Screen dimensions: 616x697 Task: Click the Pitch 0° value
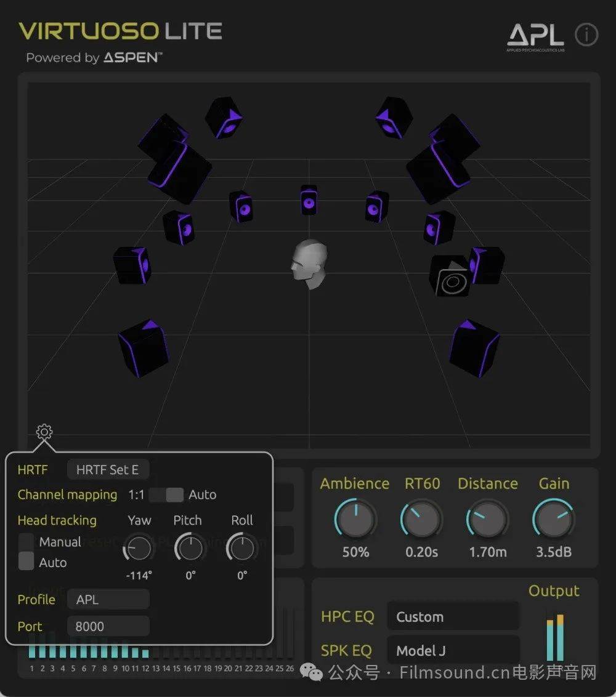[190, 576]
